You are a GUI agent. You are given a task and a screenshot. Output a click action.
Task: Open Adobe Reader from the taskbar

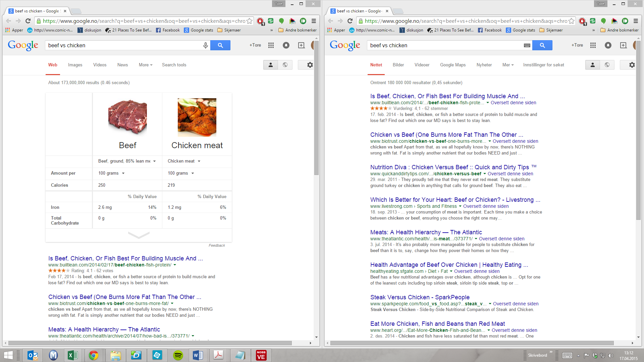(218, 355)
